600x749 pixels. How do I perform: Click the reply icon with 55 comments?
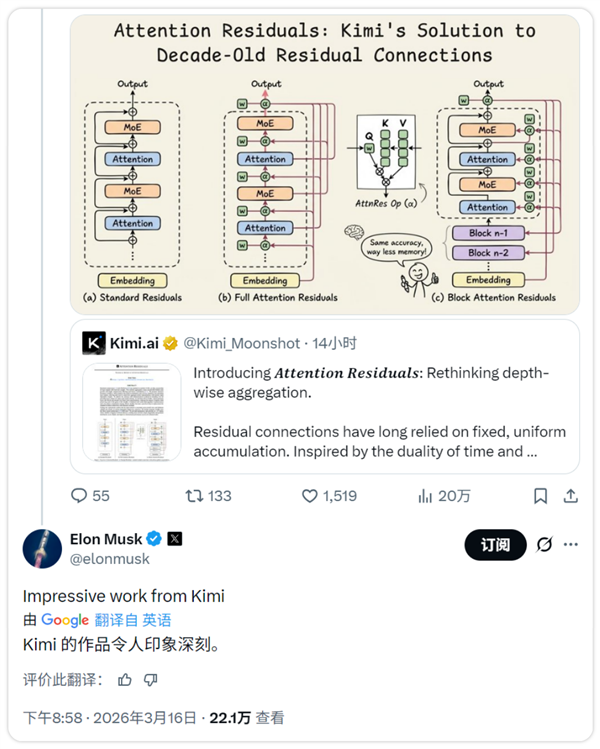point(80,495)
